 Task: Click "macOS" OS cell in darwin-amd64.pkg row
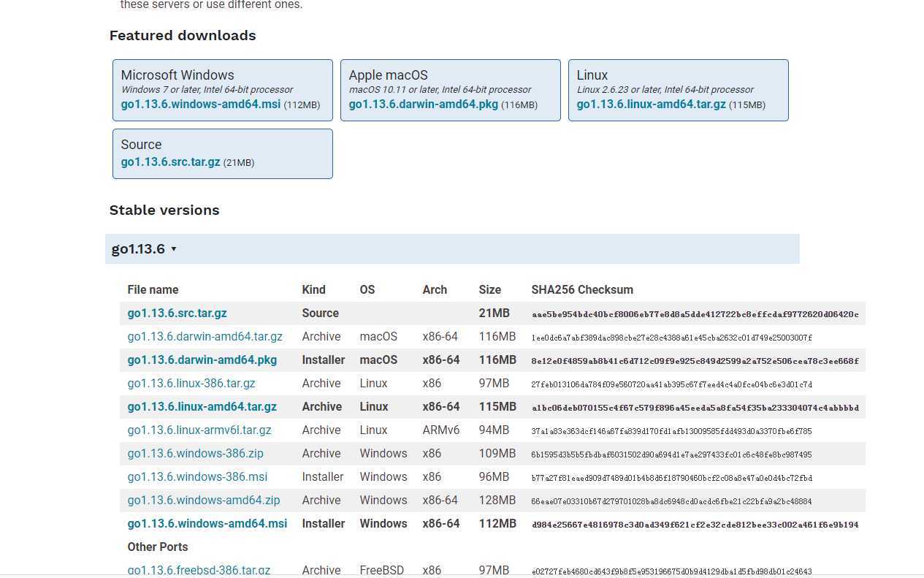tap(379, 360)
